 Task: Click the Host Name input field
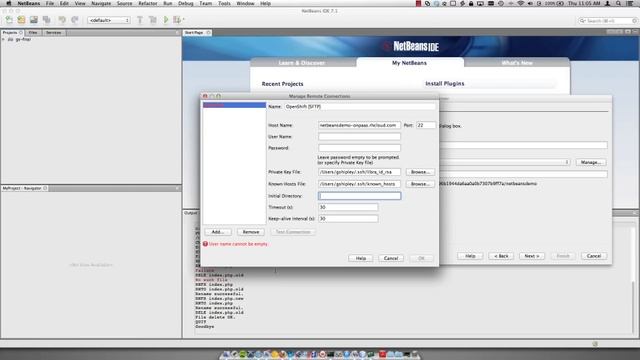tap(359, 125)
